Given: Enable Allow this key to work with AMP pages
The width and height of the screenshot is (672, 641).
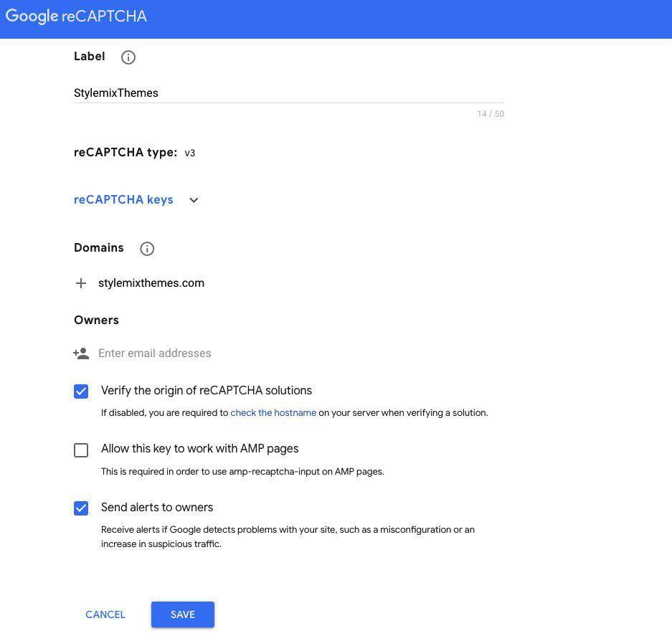Looking at the screenshot, I should tap(81, 450).
